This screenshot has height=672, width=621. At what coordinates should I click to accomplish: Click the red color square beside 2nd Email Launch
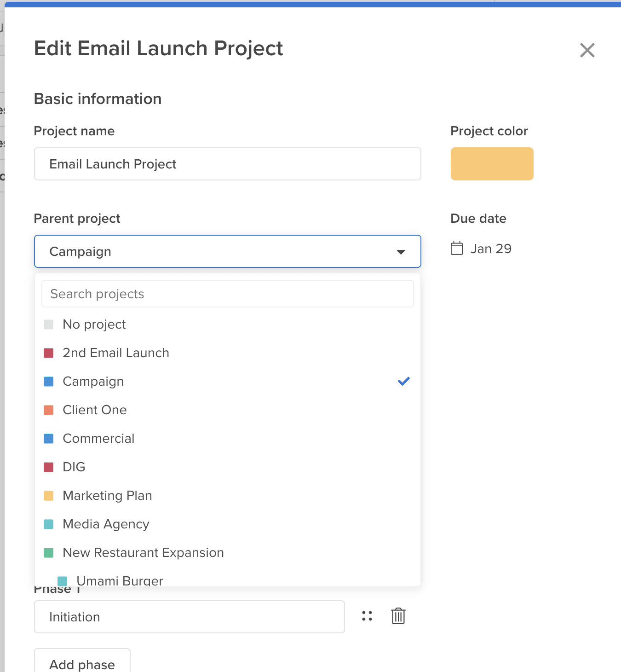coord(48,353)
